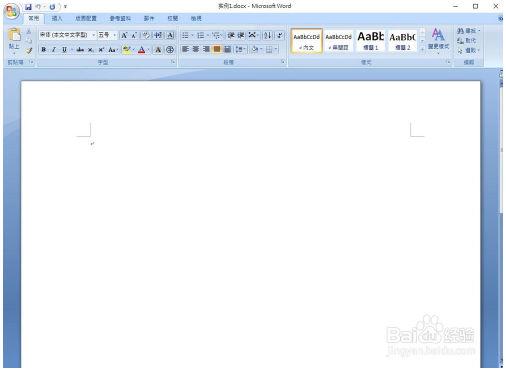This screenshot has width=506, height=371.
Task: Apply the Heading 1 style
Action: click(x=371, y=40)
